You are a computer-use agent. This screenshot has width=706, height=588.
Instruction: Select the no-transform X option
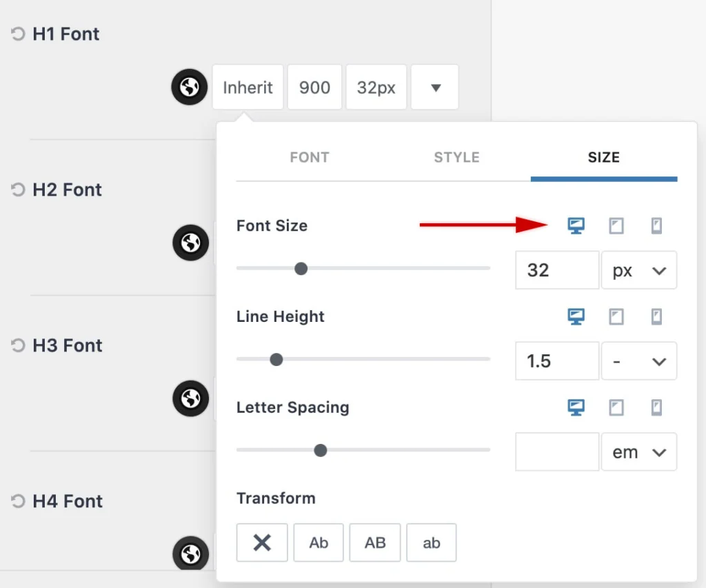262,543
